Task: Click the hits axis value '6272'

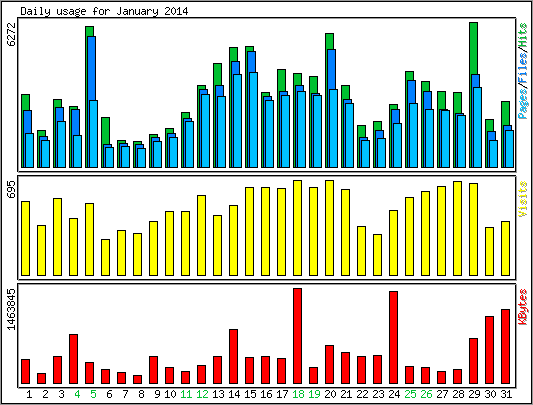Action: 11,34
